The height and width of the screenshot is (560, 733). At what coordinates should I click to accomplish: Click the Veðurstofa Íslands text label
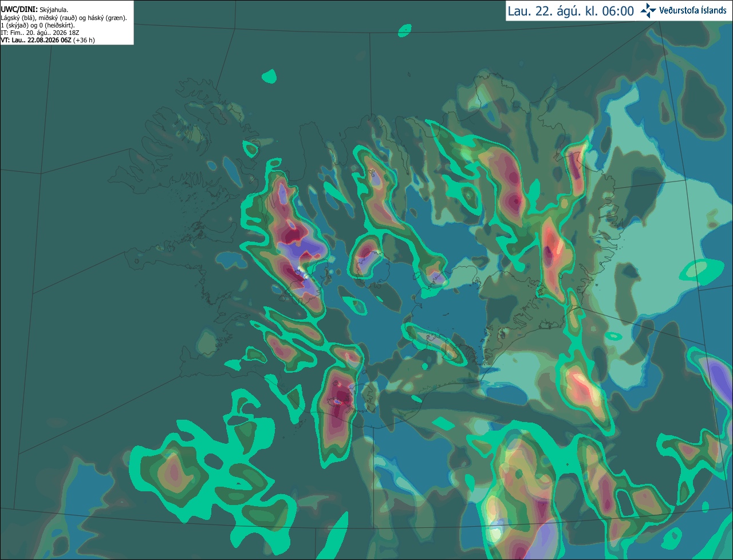click(x=692, y=10)
